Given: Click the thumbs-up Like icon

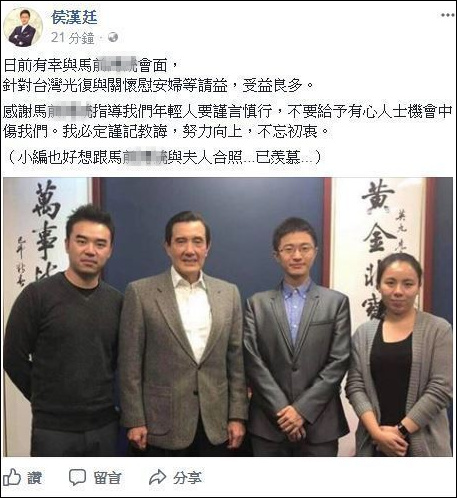Looking at the screenshot, I should pos(12,477).
